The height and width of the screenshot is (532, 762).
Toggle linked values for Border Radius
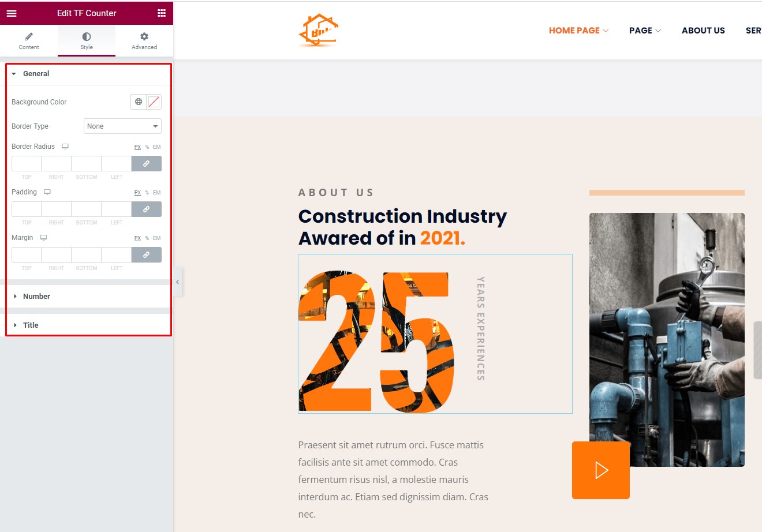(147, 164)
